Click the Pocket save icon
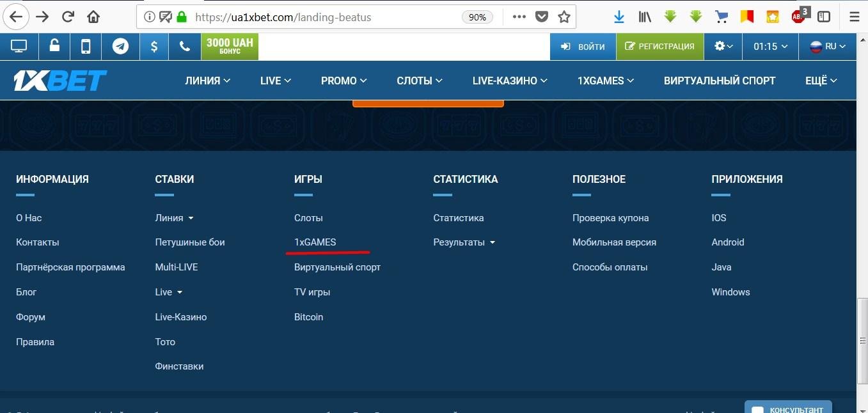Image resolution: width=868 pixels, height=413 pixels. click(542, 17)
